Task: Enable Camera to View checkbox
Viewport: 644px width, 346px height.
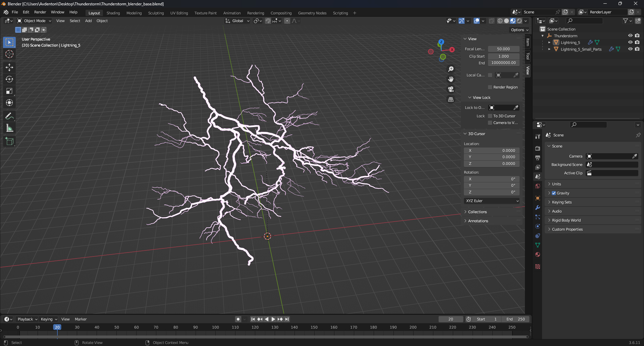Action: 490,123
